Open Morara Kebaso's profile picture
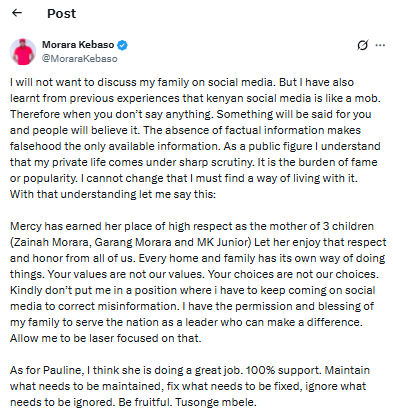Image resolution: width=393 pixels, height=413 pixels. coord(23,52)
